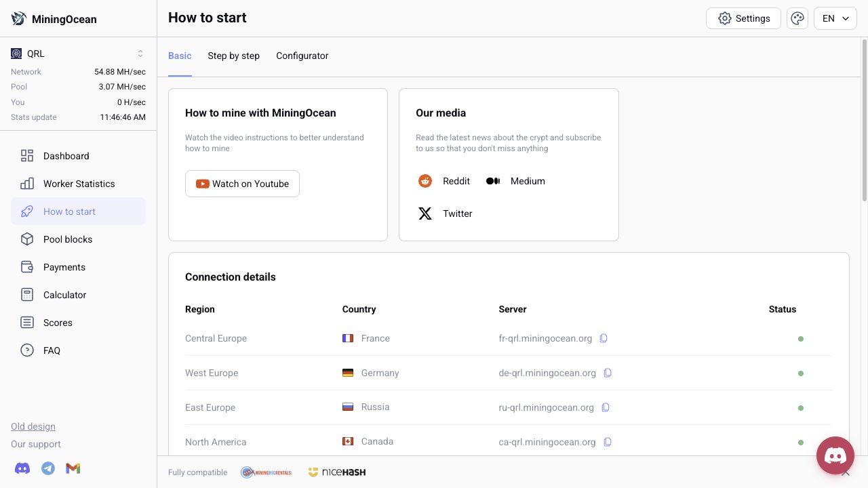
Task: Switch to the Step by step tab
Action: (x=234, y=56)
